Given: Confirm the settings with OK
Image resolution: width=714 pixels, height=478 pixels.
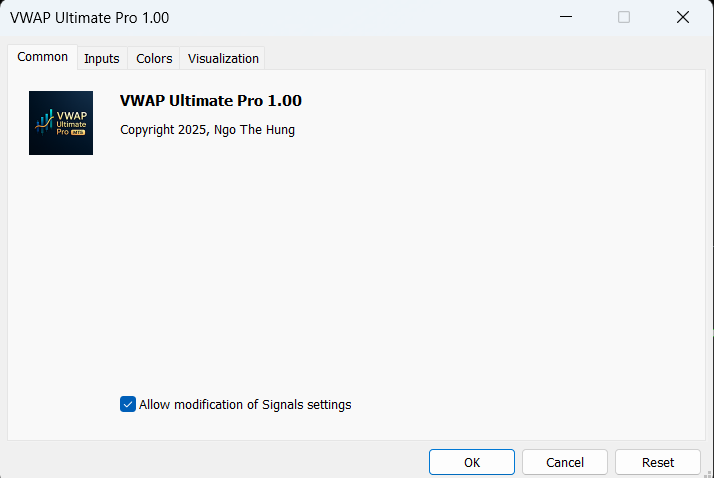Looking at the screenshot, I should (472, 462).
